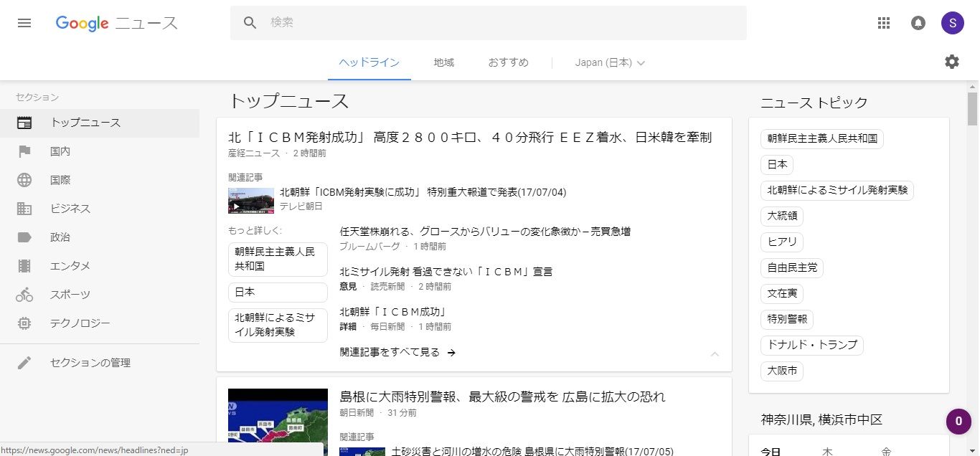Click the テクノロジー chip icon
Viewport: 980px width, 456px height.
coord(24,323)
